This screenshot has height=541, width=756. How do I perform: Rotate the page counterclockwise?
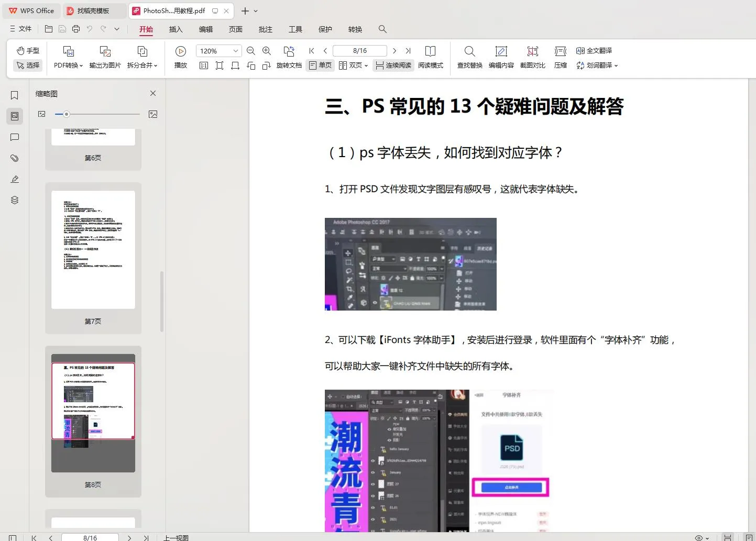coord(251,65)
